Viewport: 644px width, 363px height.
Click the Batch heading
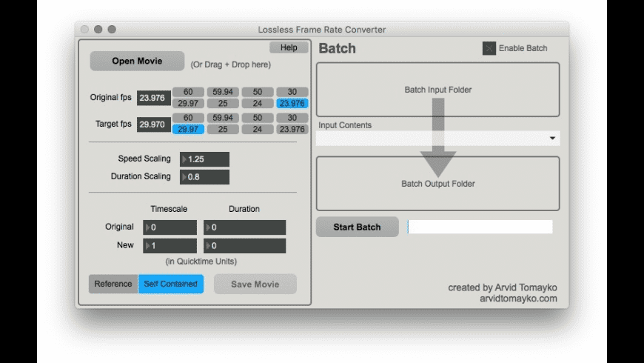[338, 48]
